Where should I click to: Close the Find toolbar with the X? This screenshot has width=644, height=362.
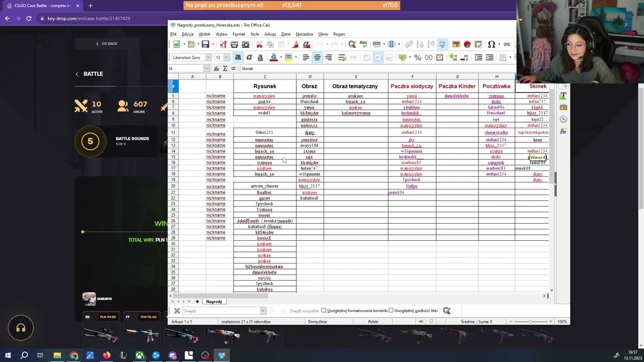point(177,311)
